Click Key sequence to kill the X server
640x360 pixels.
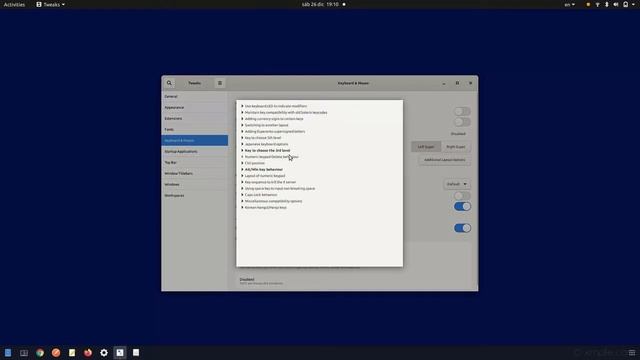pos(270,182)
